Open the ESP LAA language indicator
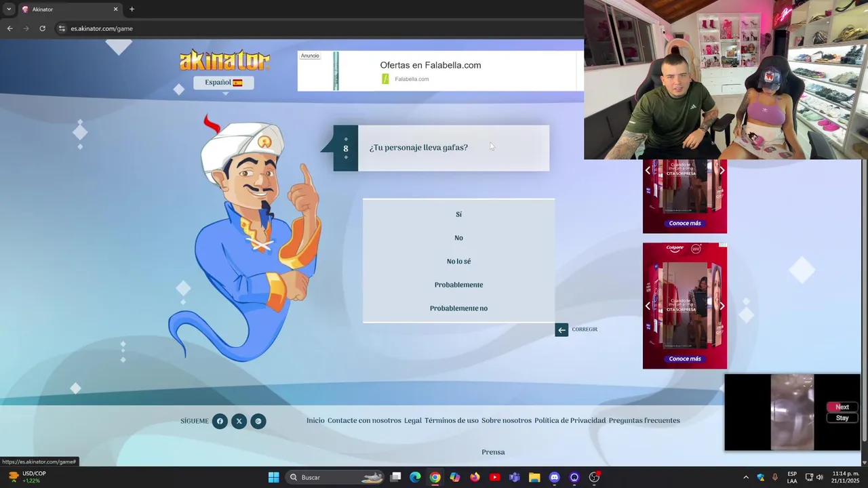 [792, 477]
